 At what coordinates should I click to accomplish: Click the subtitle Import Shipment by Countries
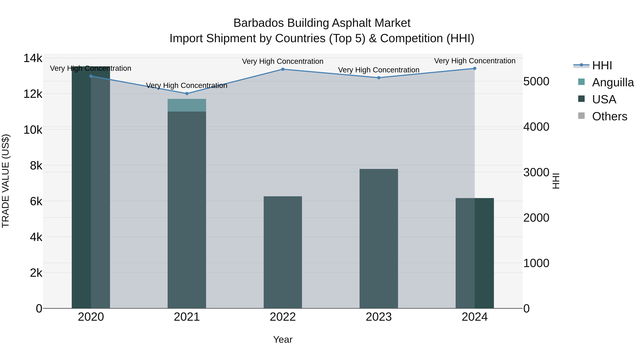322,38
